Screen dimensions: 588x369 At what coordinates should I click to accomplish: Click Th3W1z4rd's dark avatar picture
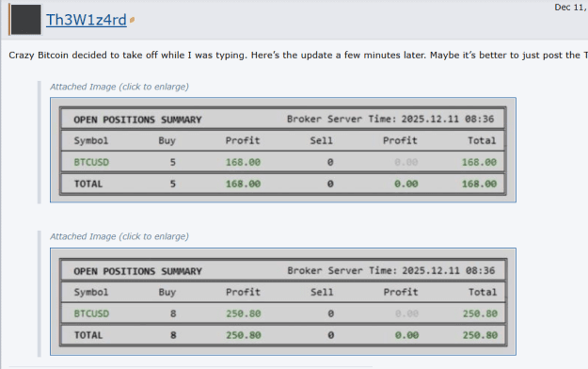point(26,20)
